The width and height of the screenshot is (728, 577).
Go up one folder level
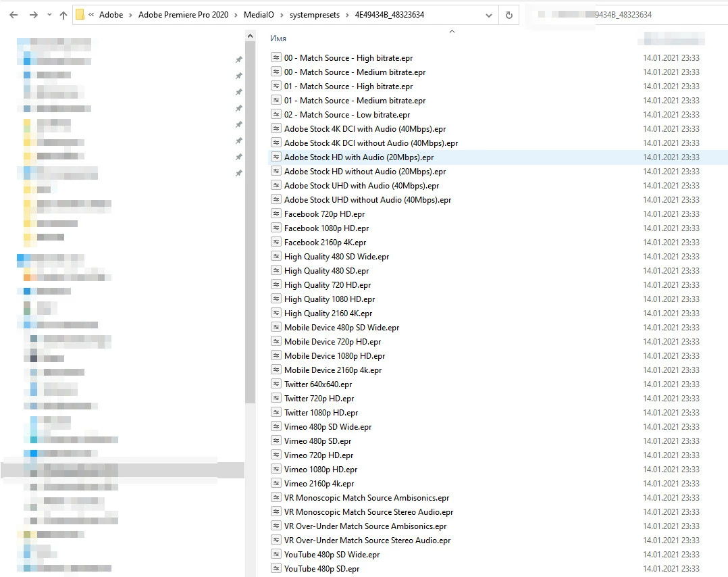pyautogui.click(x=63, y=15)
